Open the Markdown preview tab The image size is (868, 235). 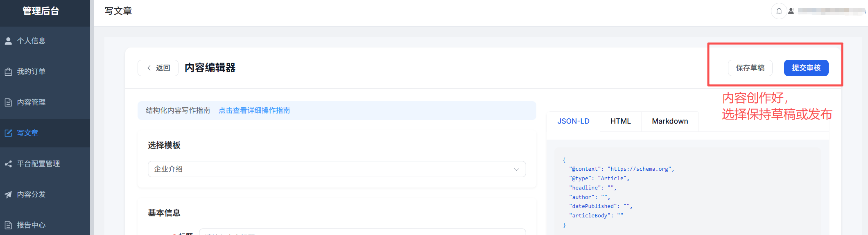670,121
